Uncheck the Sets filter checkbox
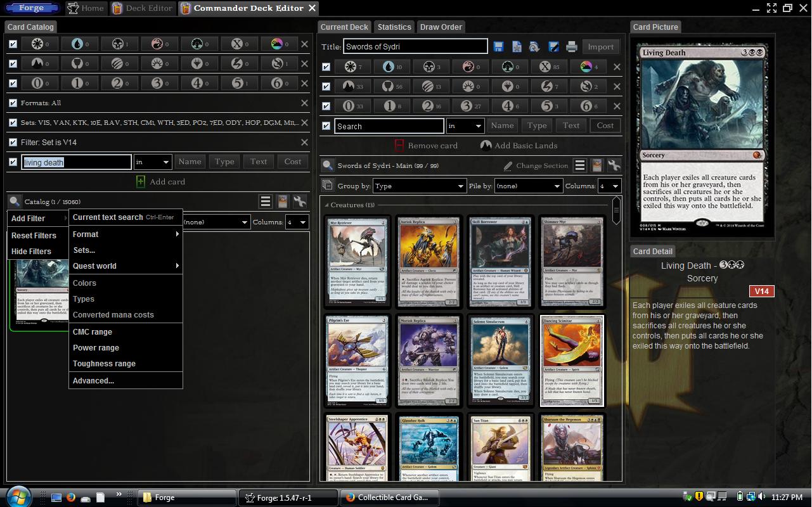 click(13, 122)
